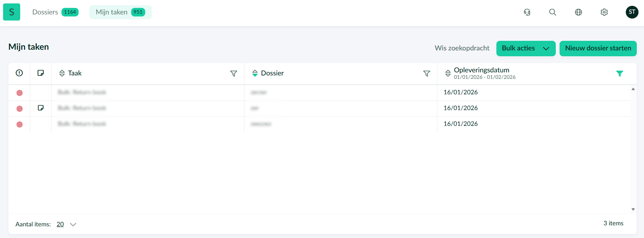This screenshot has height=238, width=644.
Task: Click Nieuw dossier starten button
Action: click(x=598, y=48)
